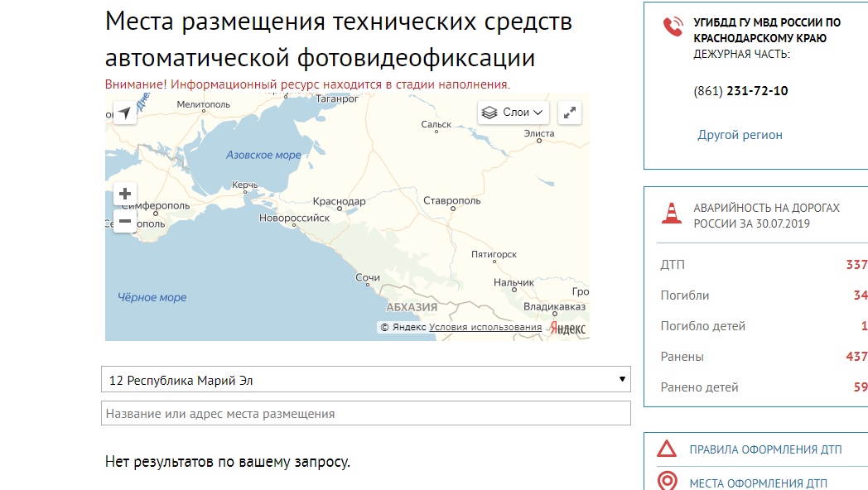Click the ДТП statistics row
The height and width of the screenshot is (490, 868).
pyautogui.click(x=762, y=265)
